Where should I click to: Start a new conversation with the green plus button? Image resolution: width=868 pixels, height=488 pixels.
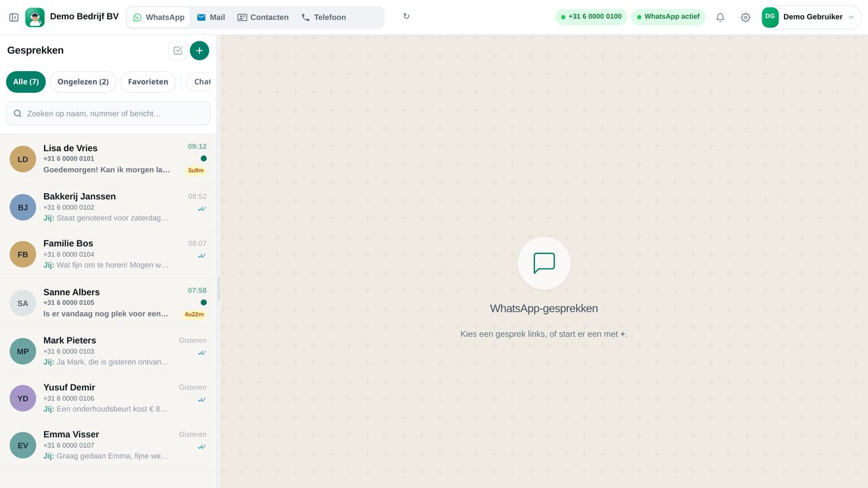pos(199,51)
